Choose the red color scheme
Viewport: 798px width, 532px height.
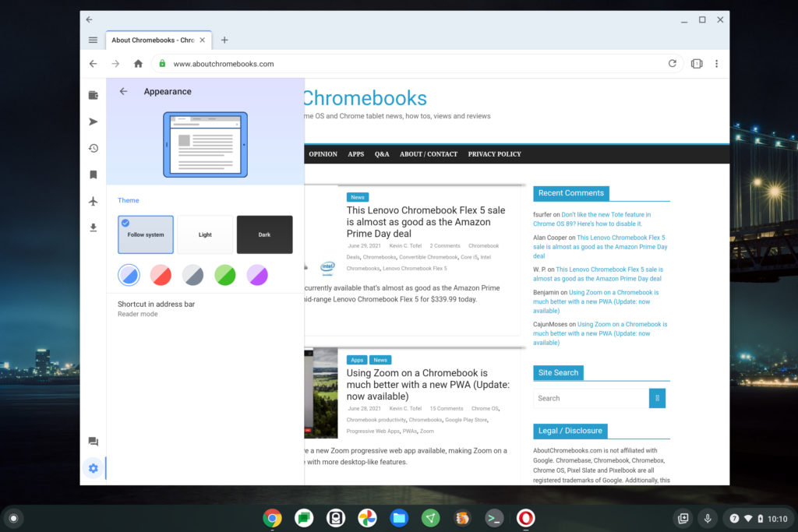(x=161, y=275)
